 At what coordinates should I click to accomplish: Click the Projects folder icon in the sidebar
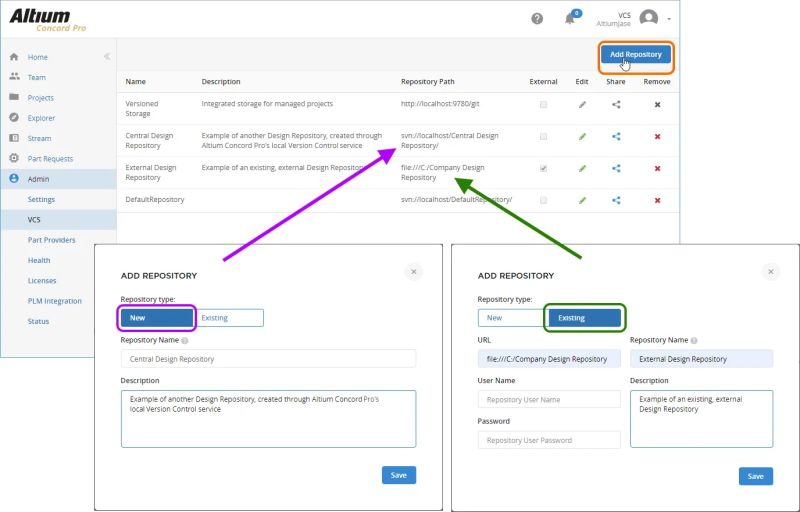click(14, 97)
